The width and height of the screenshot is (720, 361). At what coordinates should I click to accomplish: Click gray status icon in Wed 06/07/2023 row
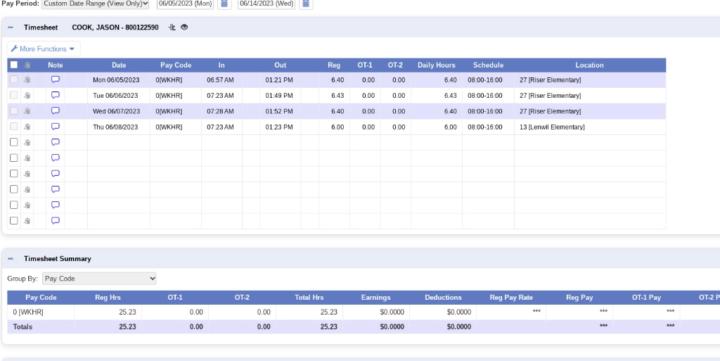28,111
